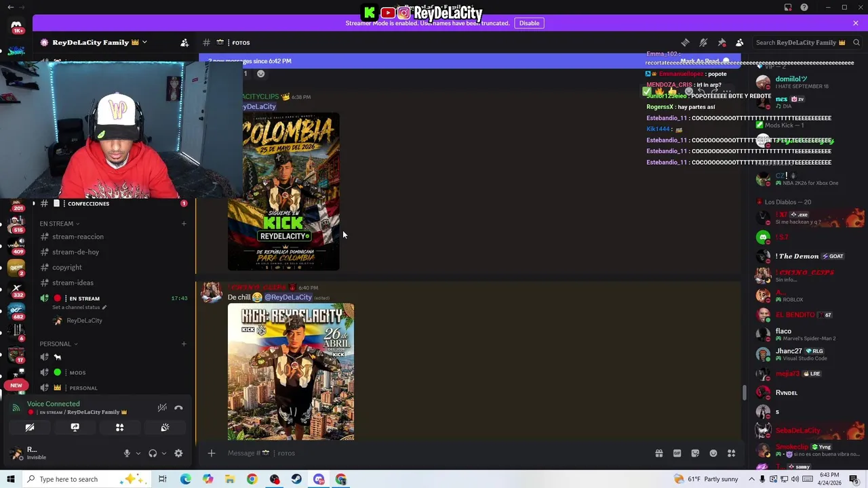Open User Settings gear

coord(178,453)
